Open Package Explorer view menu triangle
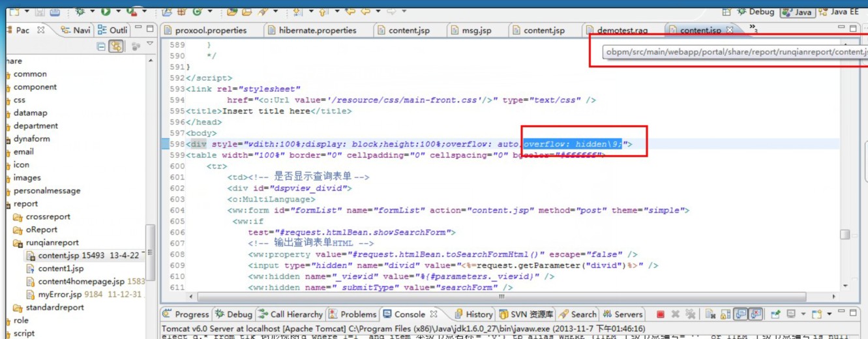This screenshot has width=868, height=339. pyautogui.click(x=150, y=44)
